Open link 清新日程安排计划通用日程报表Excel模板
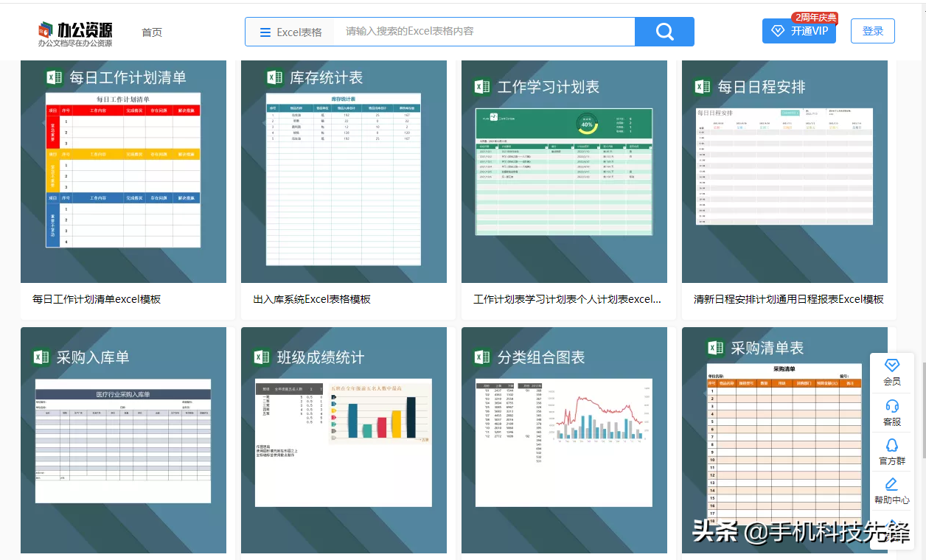Viewport: 926px width, 560px height. point(789,299)
